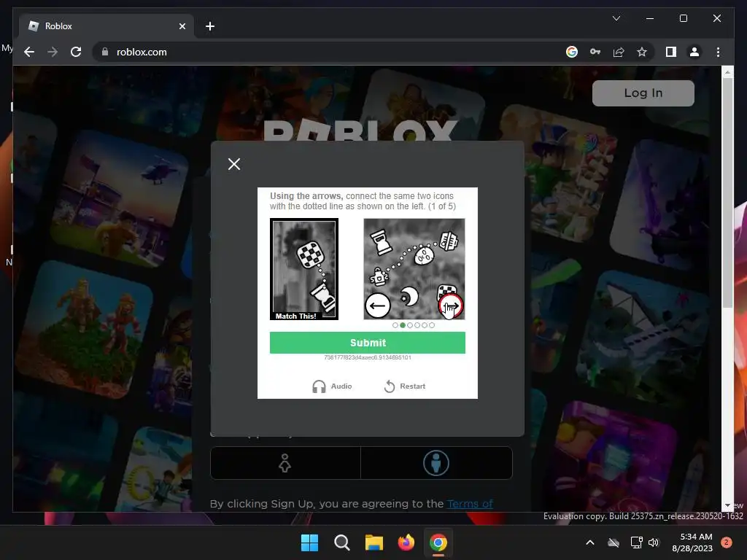Open the saved passwords key icon
This screenshot has height=560, width=747.
pyautogui.click(x=595, y=52)
